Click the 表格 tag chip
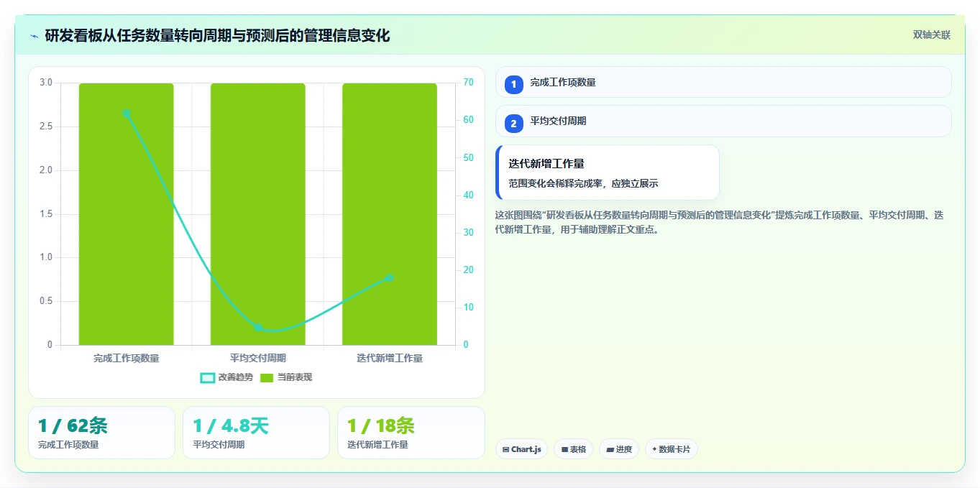Screen dimensions: 980x488 pyautogui.click(x=573, y=449)
